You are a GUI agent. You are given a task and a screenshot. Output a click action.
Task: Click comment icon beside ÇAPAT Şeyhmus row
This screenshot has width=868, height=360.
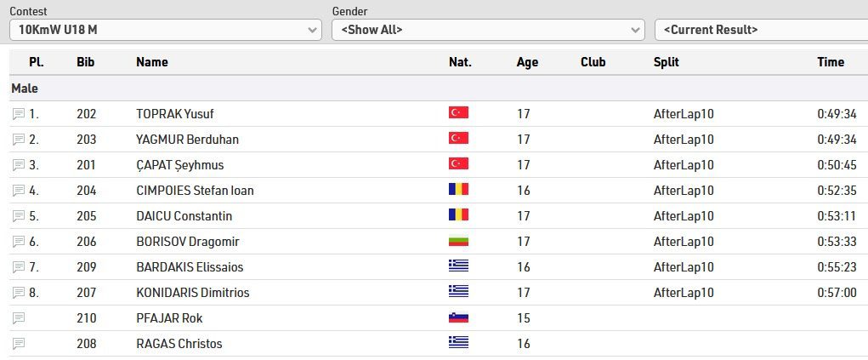click(18, 165)
